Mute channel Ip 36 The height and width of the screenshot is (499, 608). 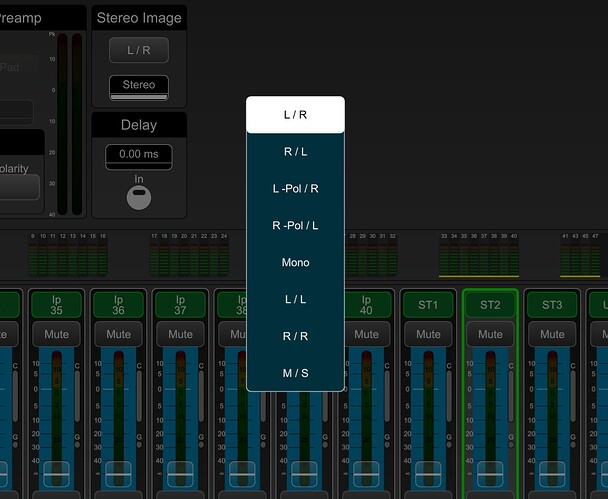(119, 334)
